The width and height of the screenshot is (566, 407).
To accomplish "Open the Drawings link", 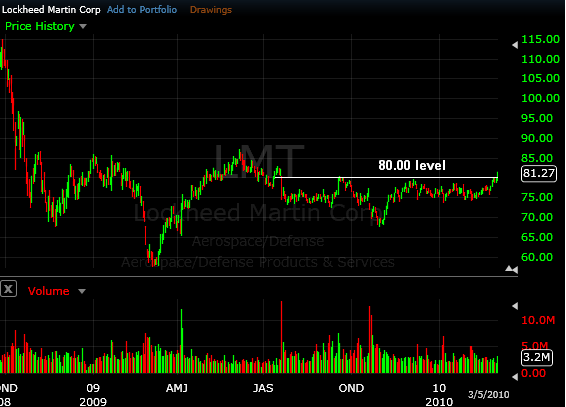I will coord(211,10).
